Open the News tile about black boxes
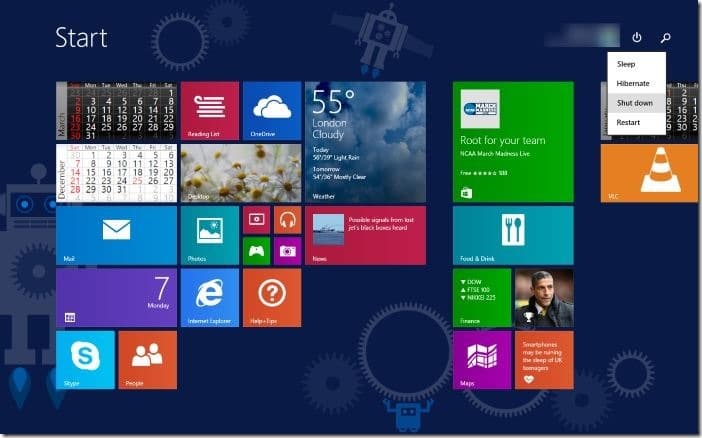Screen dimensions: 702x438 click(365, 235)
